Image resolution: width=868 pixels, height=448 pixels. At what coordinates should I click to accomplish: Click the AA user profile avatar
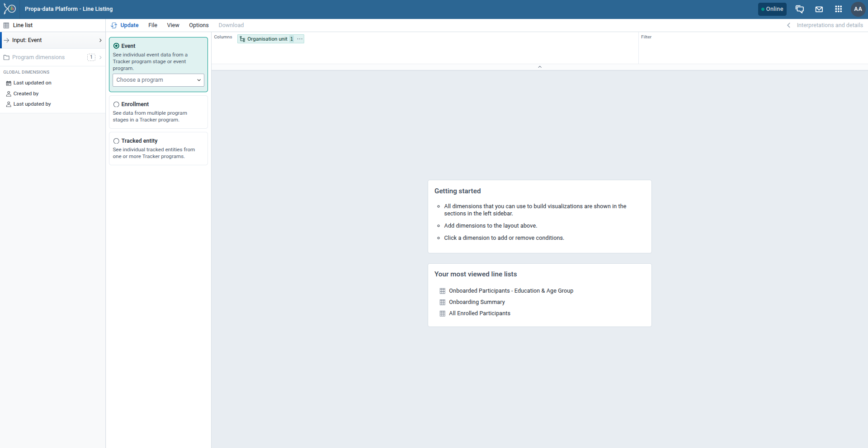point(858,9)
